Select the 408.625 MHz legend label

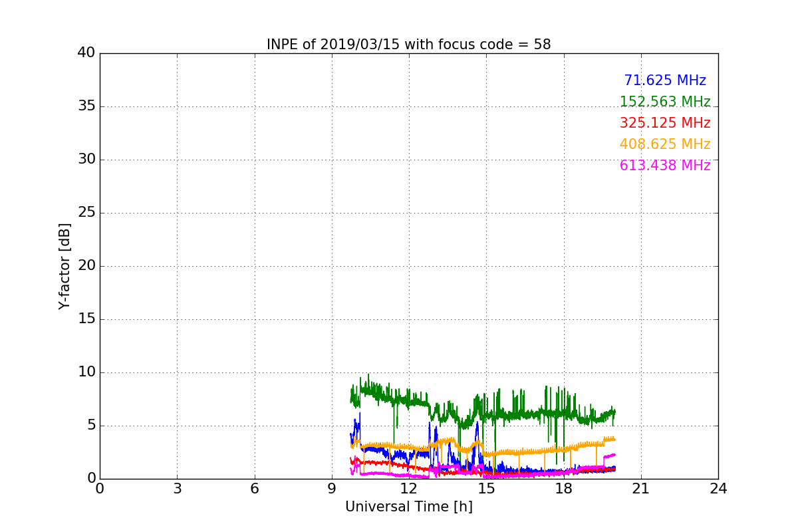665,144
